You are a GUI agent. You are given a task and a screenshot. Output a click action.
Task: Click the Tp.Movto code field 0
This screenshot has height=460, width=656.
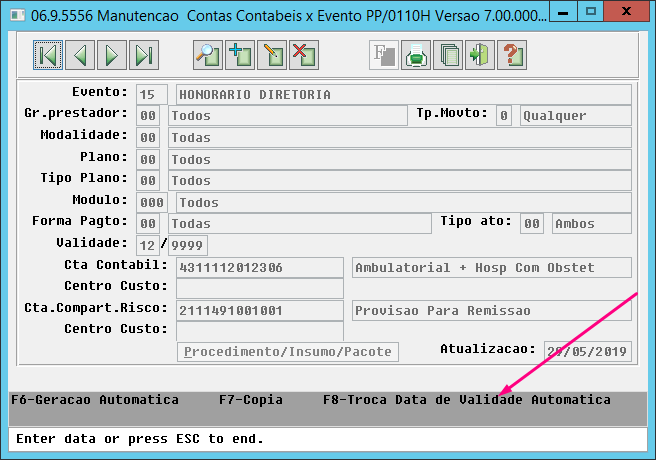click(x=504, y=115)
